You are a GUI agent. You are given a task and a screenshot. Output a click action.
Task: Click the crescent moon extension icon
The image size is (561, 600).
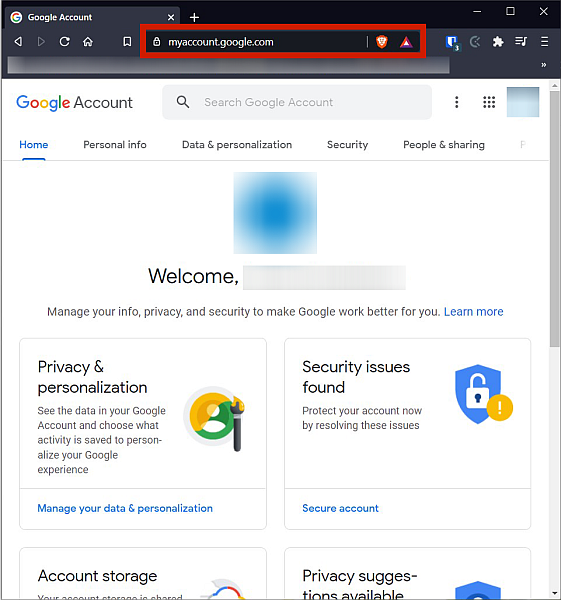point(475,41)
